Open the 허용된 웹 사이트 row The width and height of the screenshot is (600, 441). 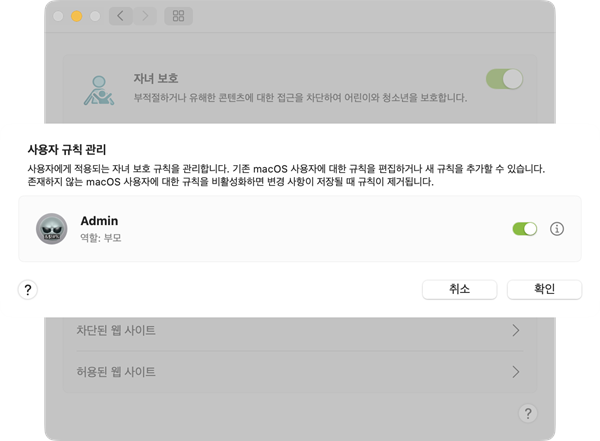point(300,372)
